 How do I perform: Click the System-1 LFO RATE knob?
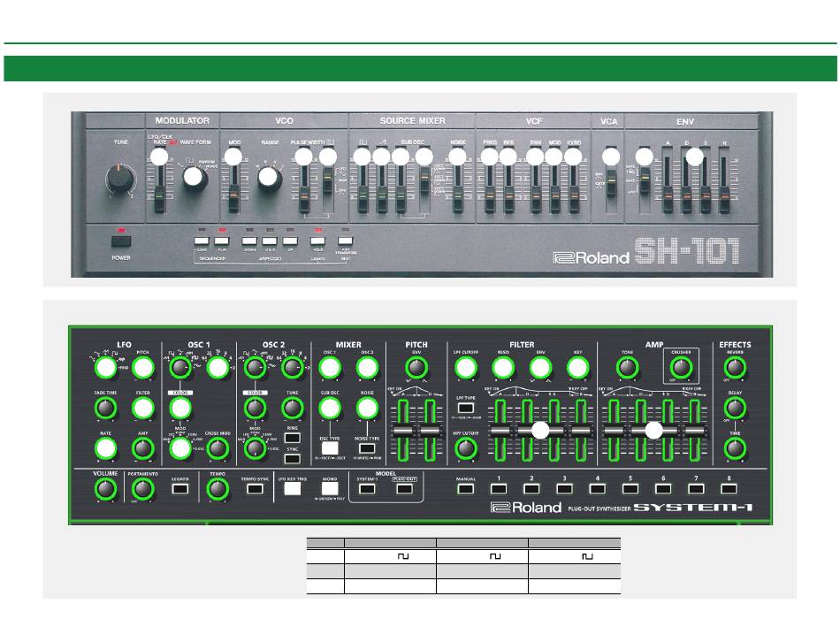click(105, 449)
